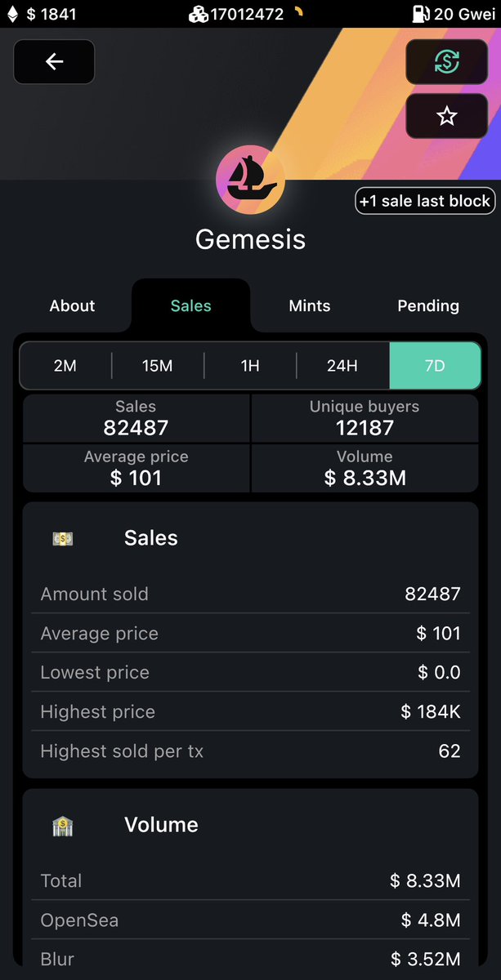501x980 pixels.
Task: Choose the 1H time range
Action: tap(250, 366)
